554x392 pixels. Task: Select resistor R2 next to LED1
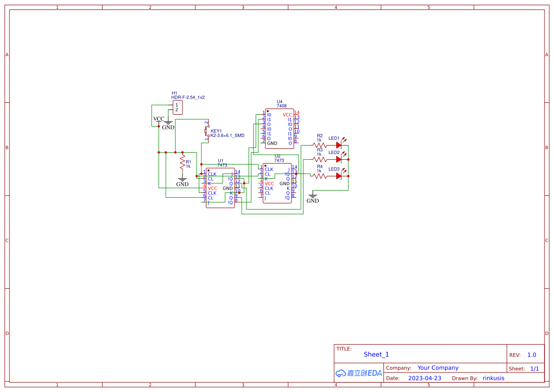coord(319,145)
